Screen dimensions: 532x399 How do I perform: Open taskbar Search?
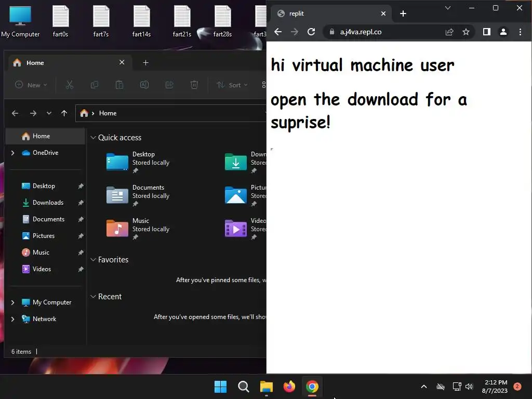(x=244, y=387)
